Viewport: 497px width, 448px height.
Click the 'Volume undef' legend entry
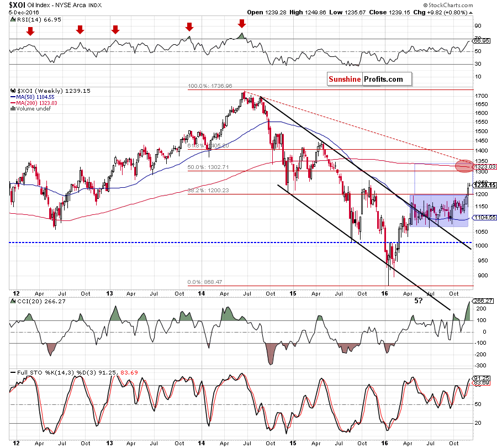pos(34,109)
